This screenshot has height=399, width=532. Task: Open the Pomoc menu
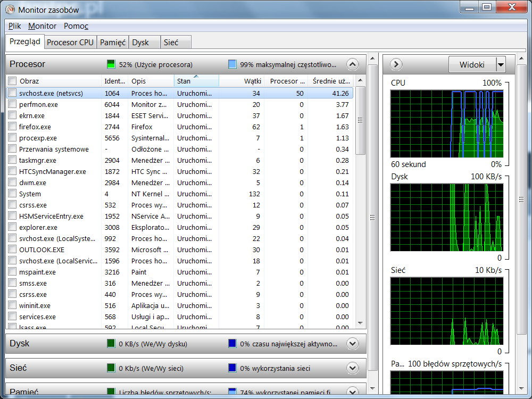76,26
